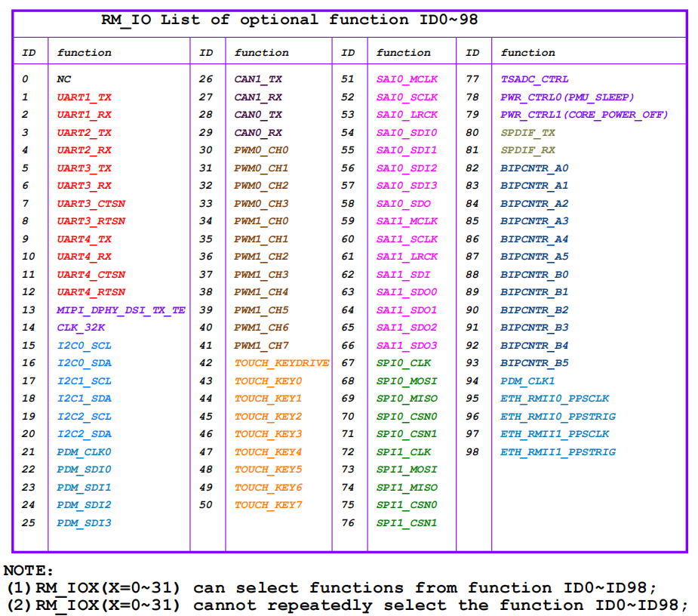Select the UART2_RX entry
The image size is (698, 616).
[84, 150]
